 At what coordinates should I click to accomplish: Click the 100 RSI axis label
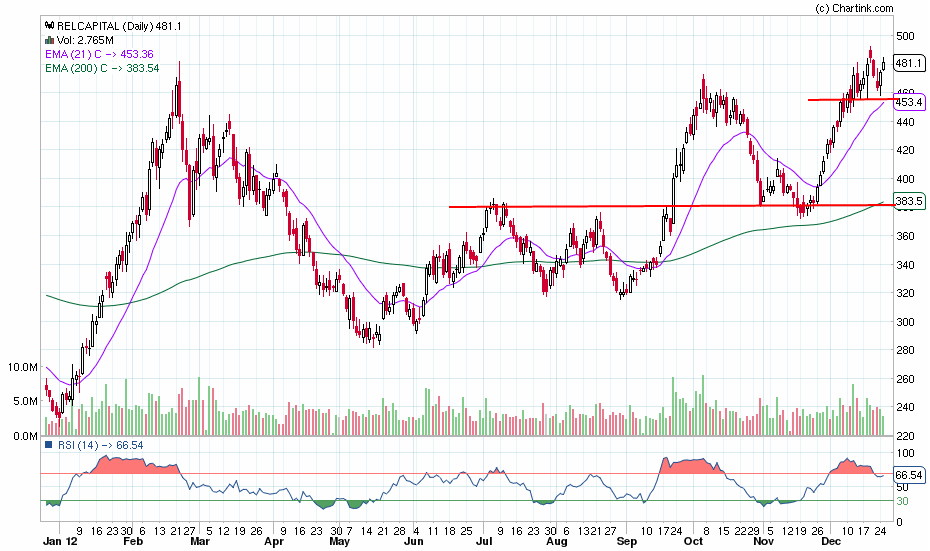point(905,453)
